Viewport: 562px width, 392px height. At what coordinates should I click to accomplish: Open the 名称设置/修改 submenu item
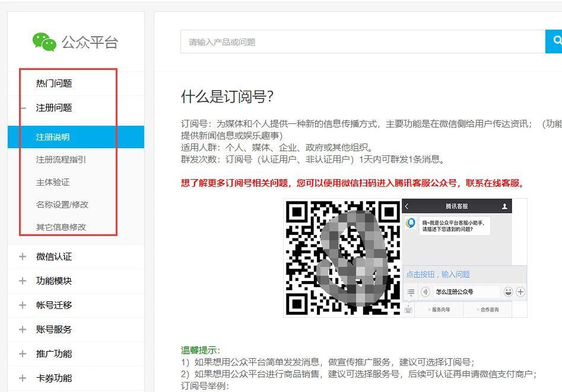[x=62, y=205]
